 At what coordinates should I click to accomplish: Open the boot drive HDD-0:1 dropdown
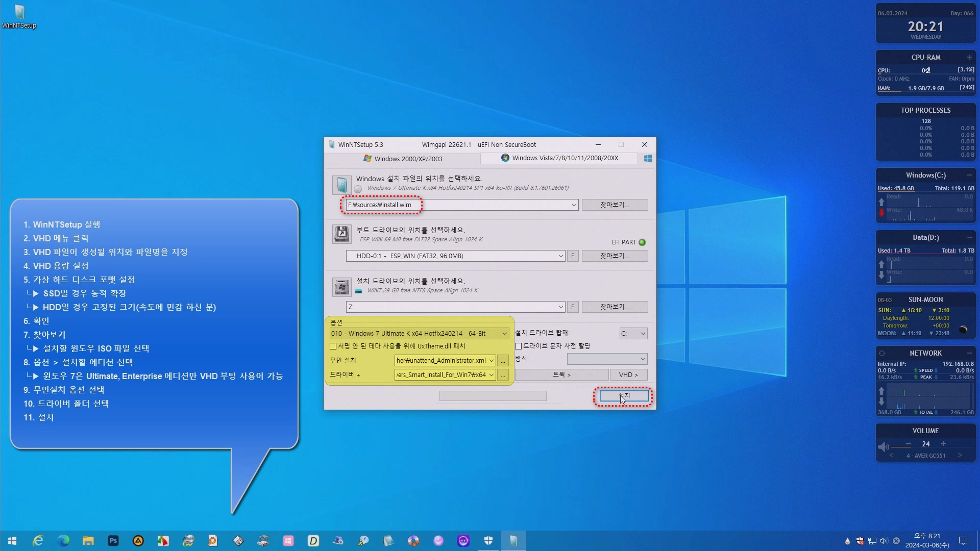pos(560,256)
